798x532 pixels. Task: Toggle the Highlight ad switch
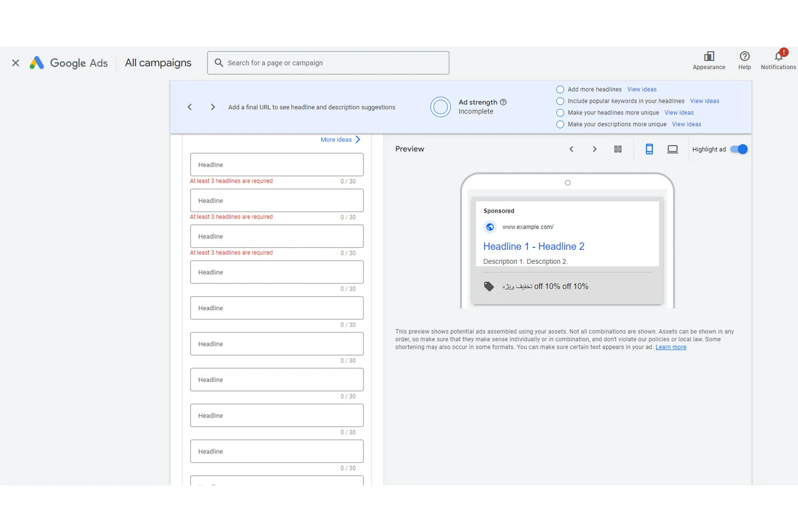[739, 149]
